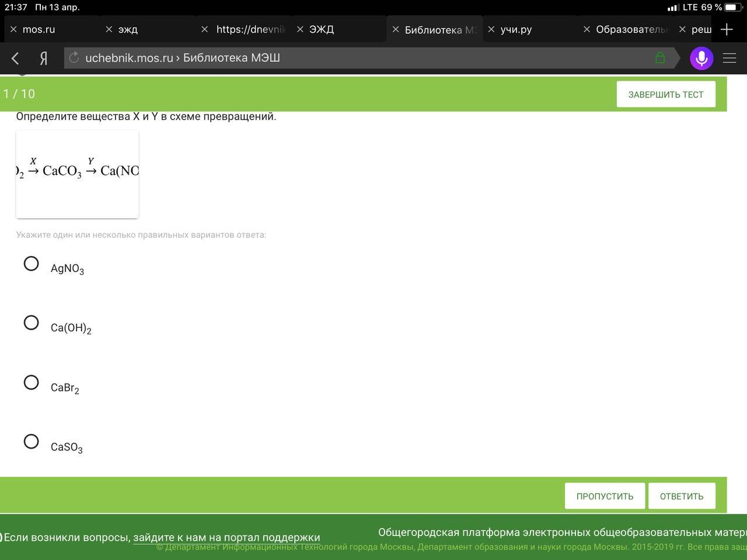Choose the CaSO3 answer option

point(32,442)
